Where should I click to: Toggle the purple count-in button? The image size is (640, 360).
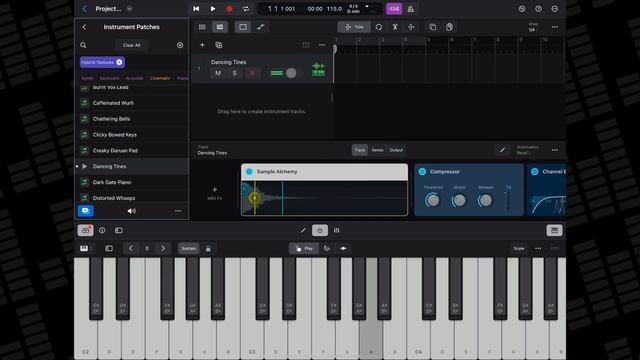(394, 9)
